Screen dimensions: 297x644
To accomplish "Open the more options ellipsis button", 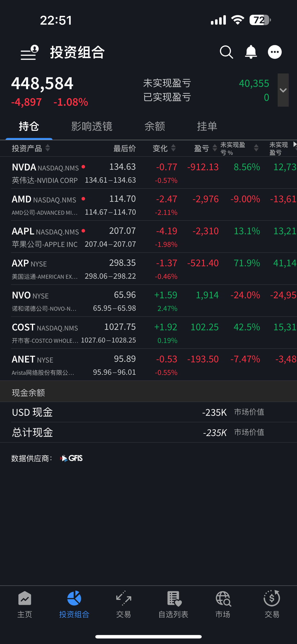I will point(274,52).
